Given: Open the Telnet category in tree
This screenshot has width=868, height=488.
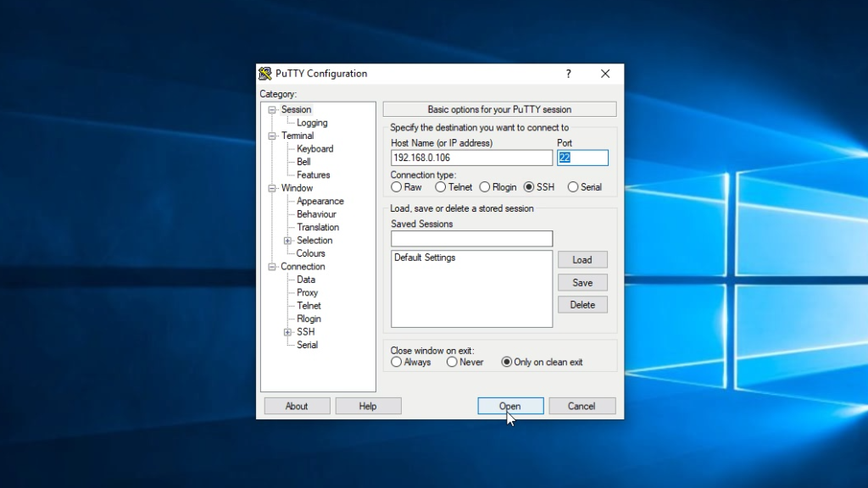Looking at the screenshot, I should point(309,305).
